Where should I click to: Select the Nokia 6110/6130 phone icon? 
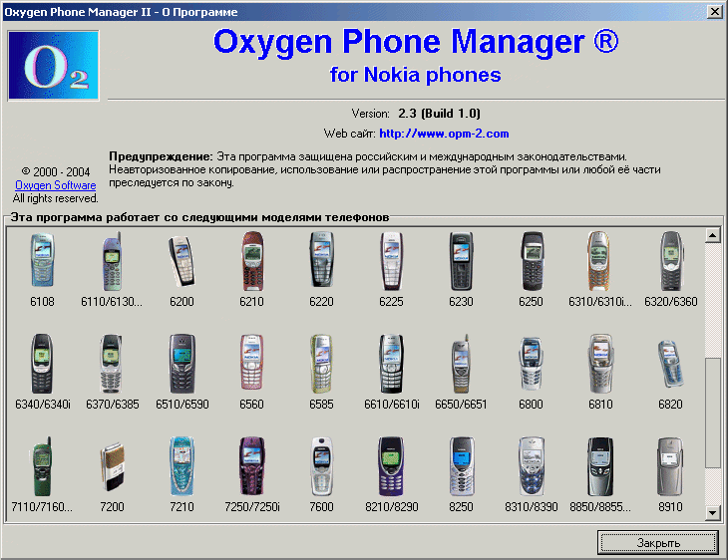pos(112,261)
